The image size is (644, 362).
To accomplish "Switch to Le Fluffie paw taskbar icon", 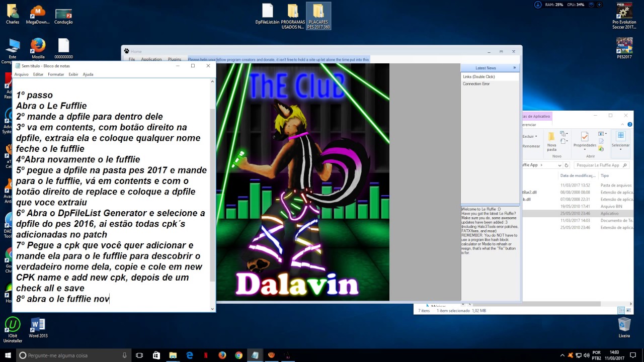I will point(272,355).
